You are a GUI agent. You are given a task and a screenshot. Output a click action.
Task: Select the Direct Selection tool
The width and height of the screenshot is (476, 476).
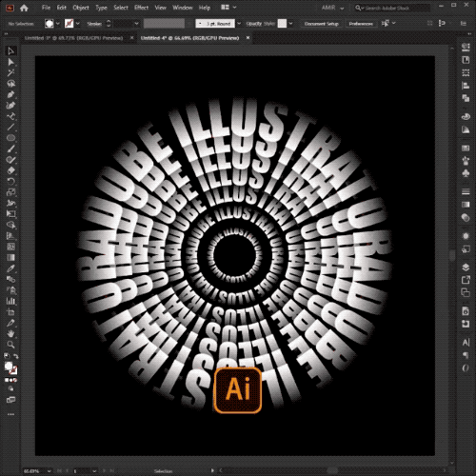click(10, 62)
